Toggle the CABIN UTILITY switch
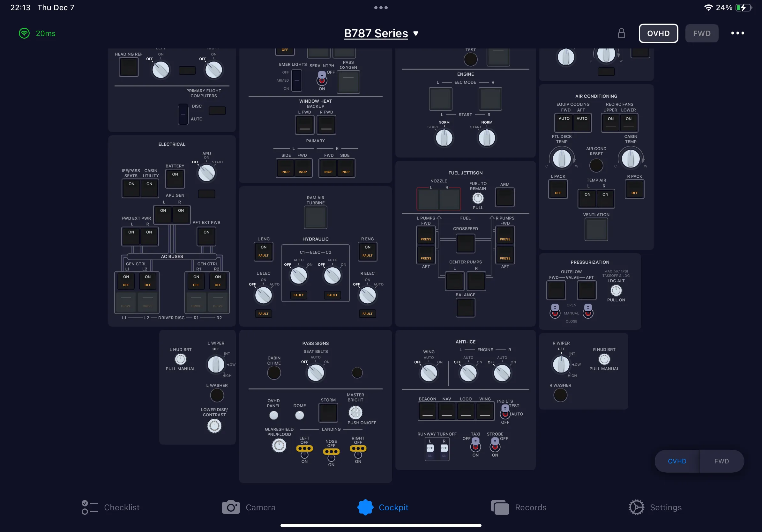This screenshot has height=532, width=762. [x=149, y=188]
